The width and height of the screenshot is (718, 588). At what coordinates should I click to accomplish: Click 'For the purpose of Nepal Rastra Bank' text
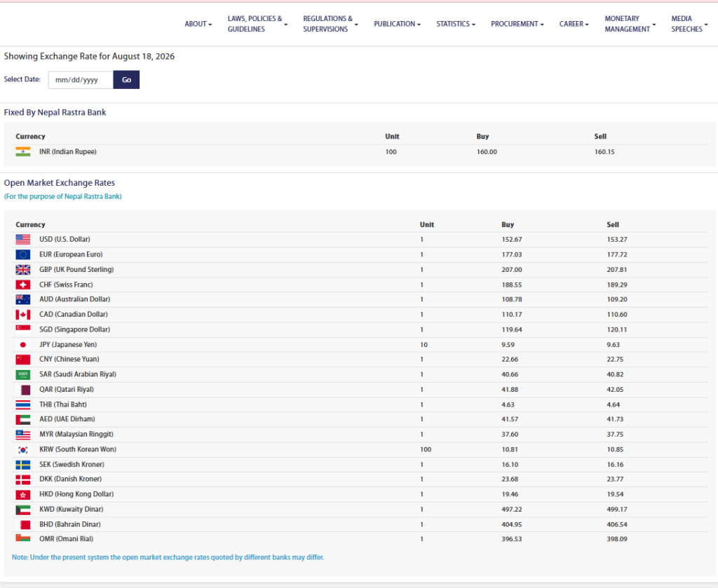pos(62,196)
